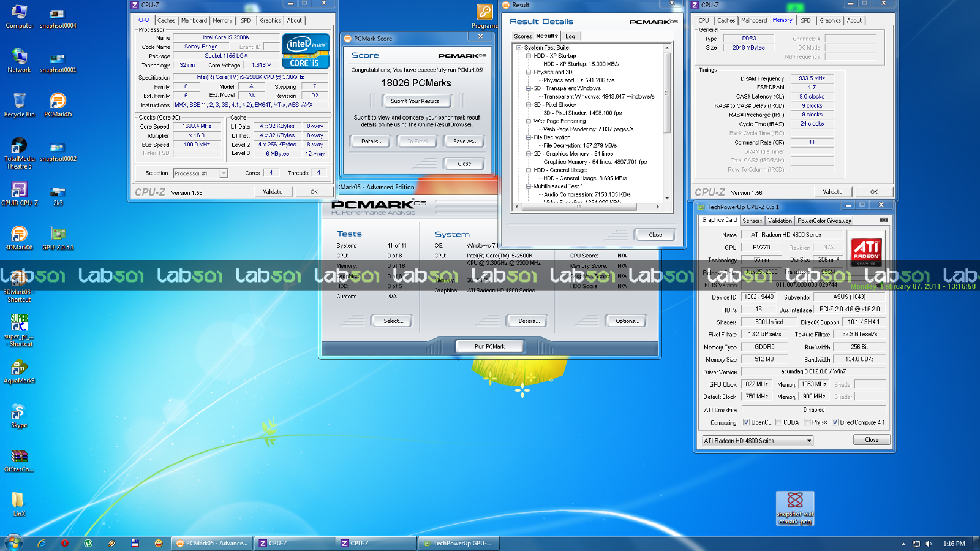
Task: Click horizontal scrollbar right arrow in Result tree
Action: tap(658, 207)
